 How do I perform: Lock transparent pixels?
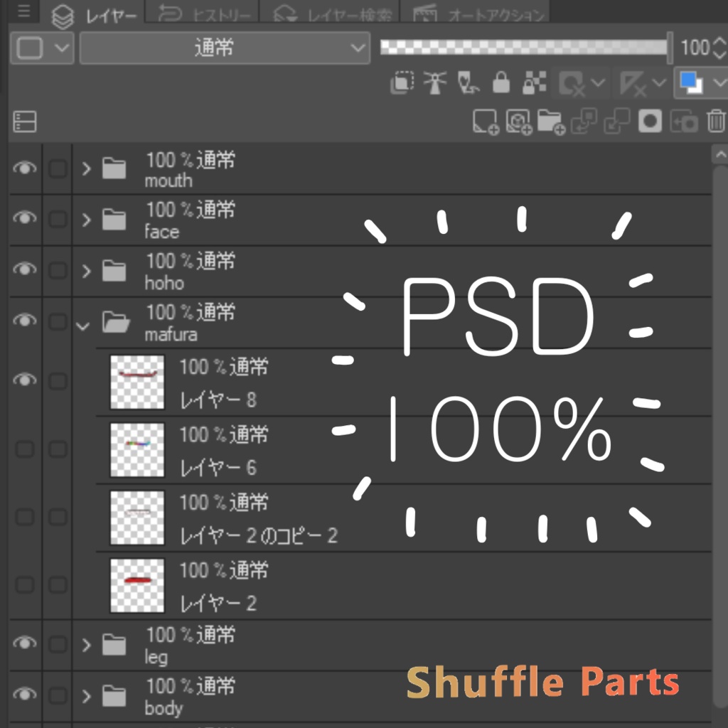point(535,82)
